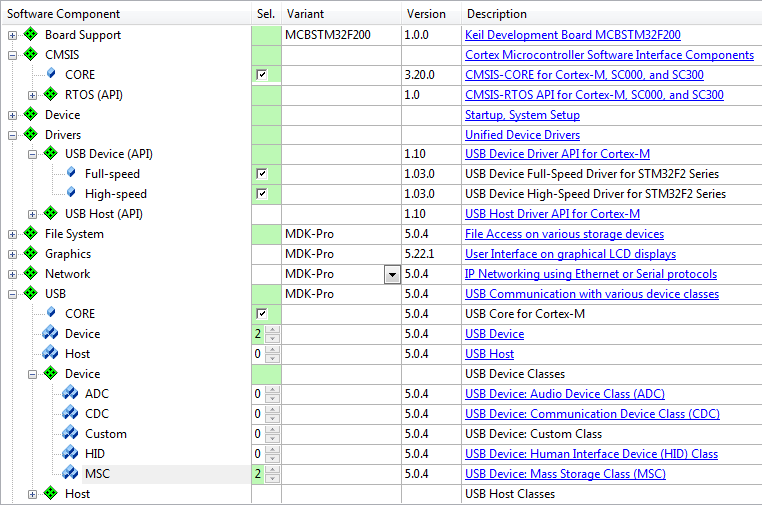762x505 pixels.
Task: Click the blue icon next to CMSIS CORE
Action: click(51, 73)
